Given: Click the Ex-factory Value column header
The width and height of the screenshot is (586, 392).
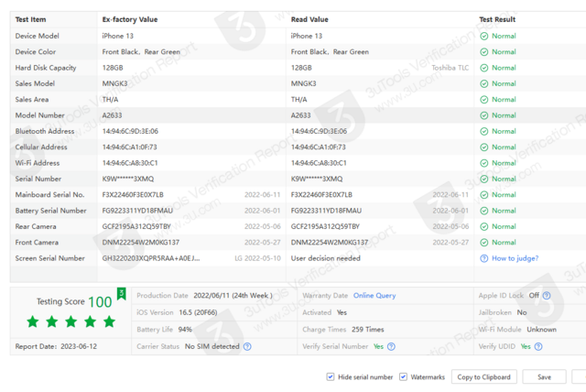Looking at the screenshot, I should click(x=130, y=19).
